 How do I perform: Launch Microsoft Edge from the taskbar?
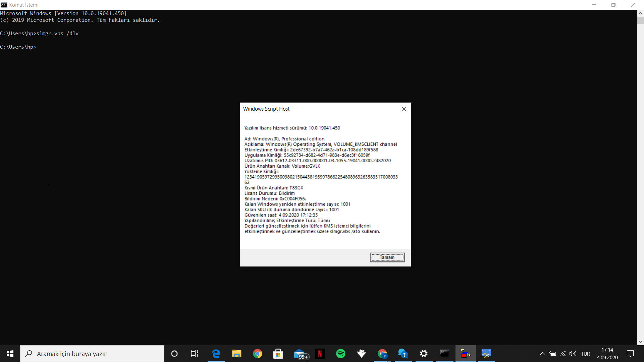coord(216,354)
